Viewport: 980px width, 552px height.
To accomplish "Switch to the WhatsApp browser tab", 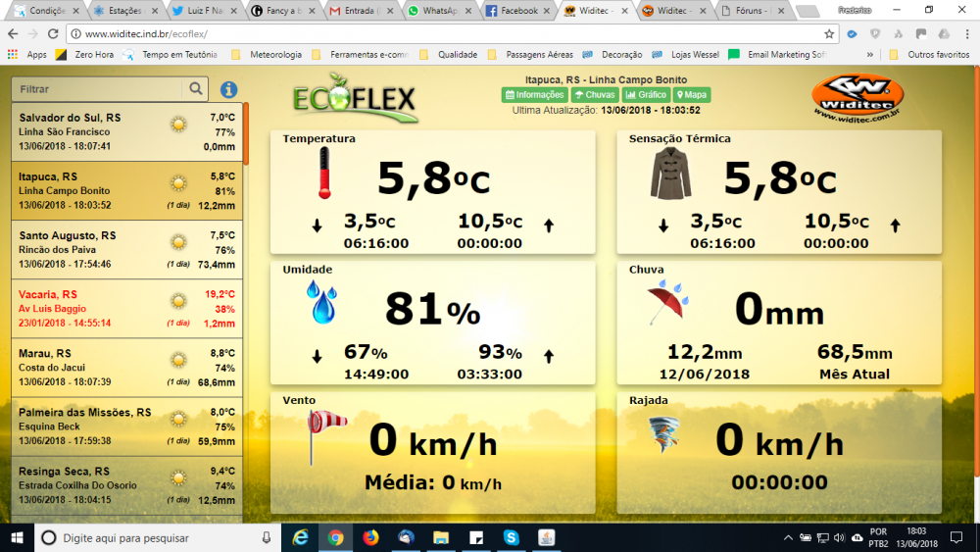I will tap(439, 11).
